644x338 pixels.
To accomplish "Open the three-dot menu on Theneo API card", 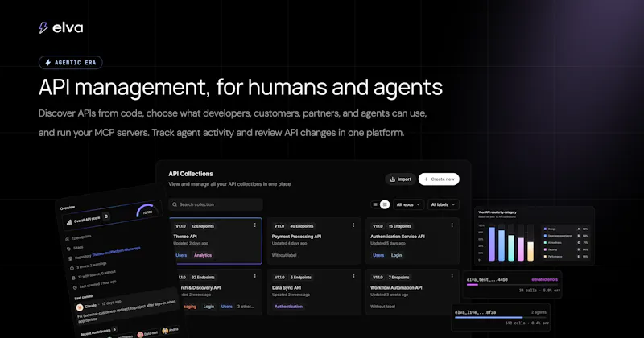I will (254, 225).
